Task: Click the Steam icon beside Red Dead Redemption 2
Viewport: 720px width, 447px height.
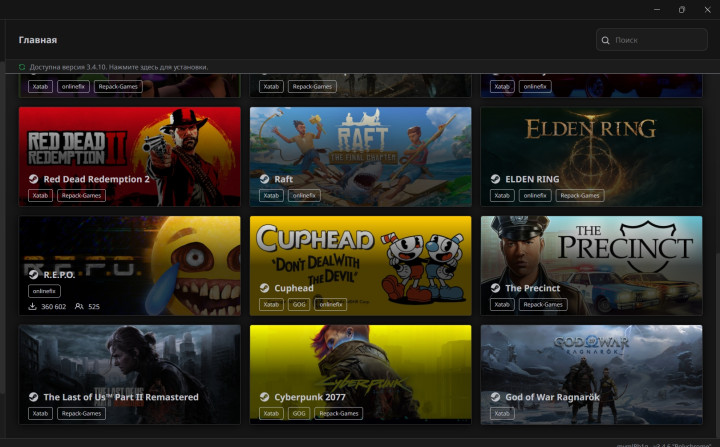Action: [x=33, y=180]
